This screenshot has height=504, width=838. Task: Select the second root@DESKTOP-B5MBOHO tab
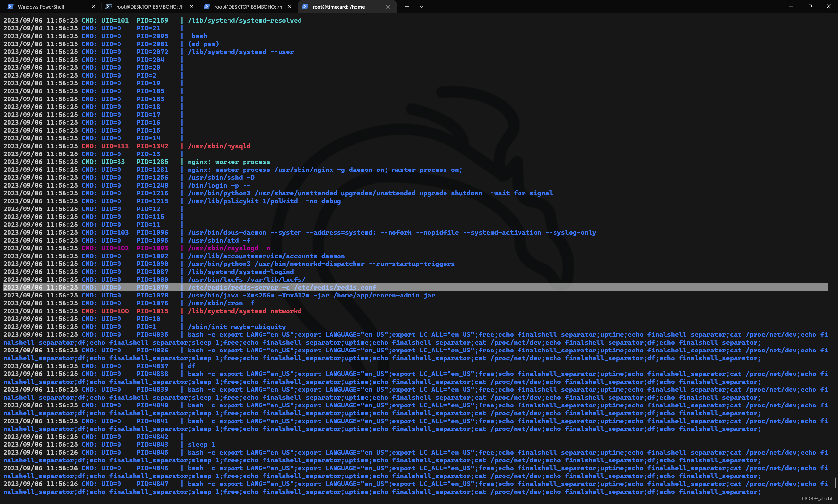[150, 7]
